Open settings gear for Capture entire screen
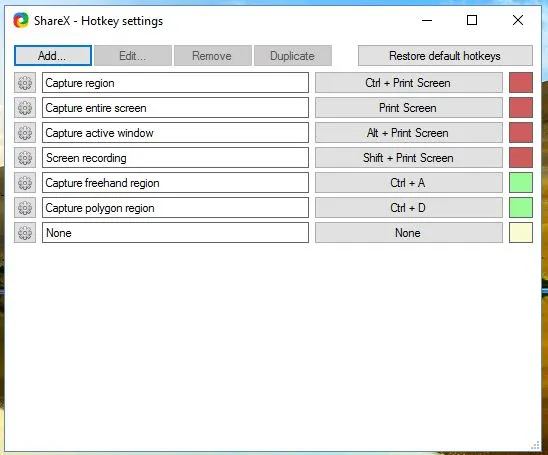 (x=25, y=108)
